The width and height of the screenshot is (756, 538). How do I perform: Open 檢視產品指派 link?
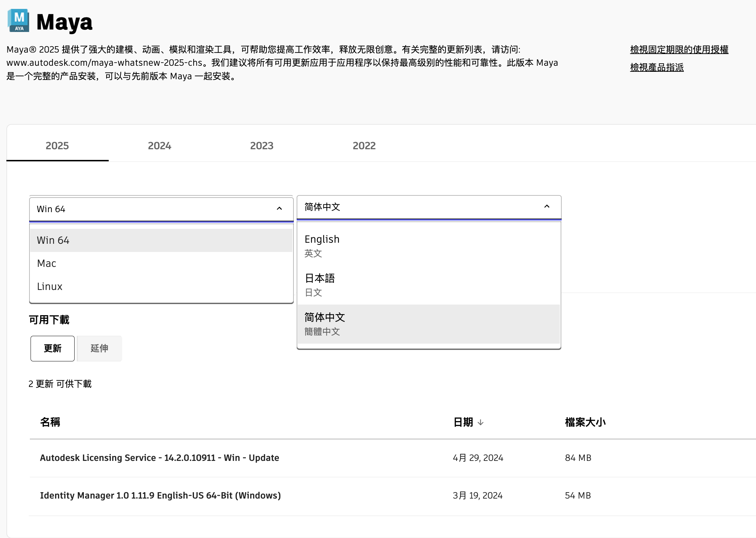click(657, 67)
